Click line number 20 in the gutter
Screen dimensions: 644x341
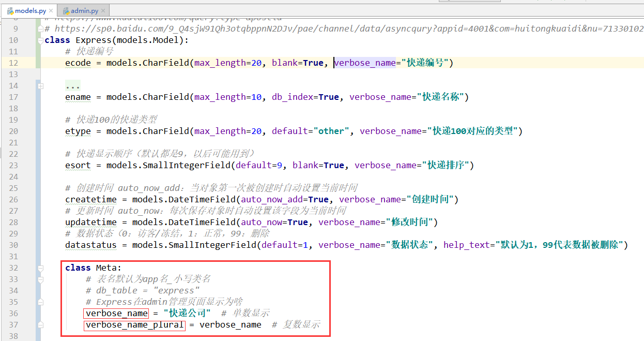click(x=13, y=131)
